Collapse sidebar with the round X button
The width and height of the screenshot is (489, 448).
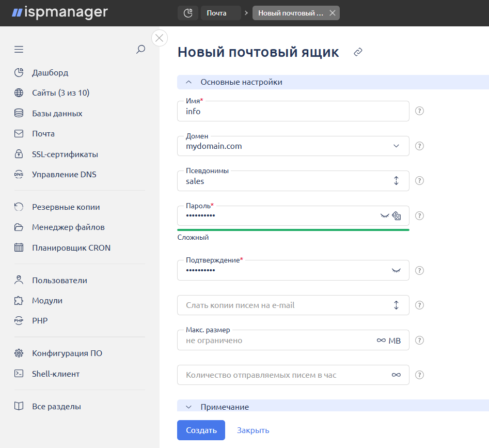click(x=160, y=38)
